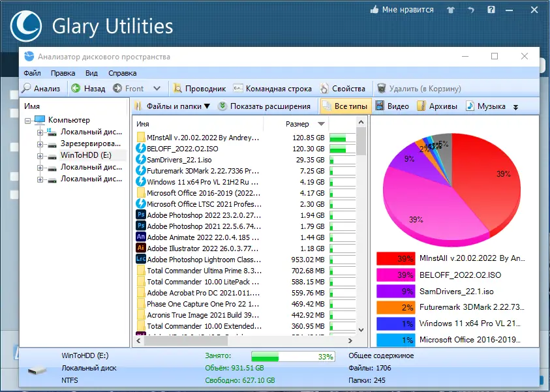Open Проводник from the toolbar
The height and width of the screenshot is (392, 550).
point(200,88)
